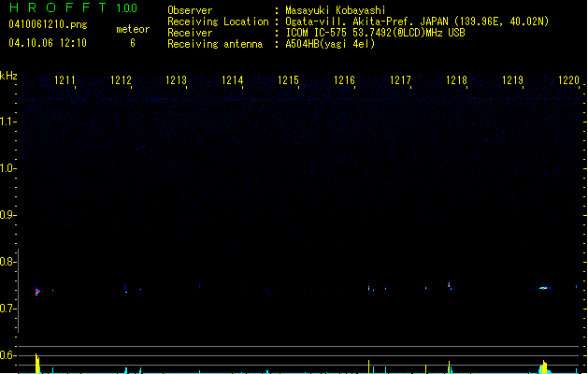
Task: Click the 0.8 frequency axis label
Action: point(7,262)
